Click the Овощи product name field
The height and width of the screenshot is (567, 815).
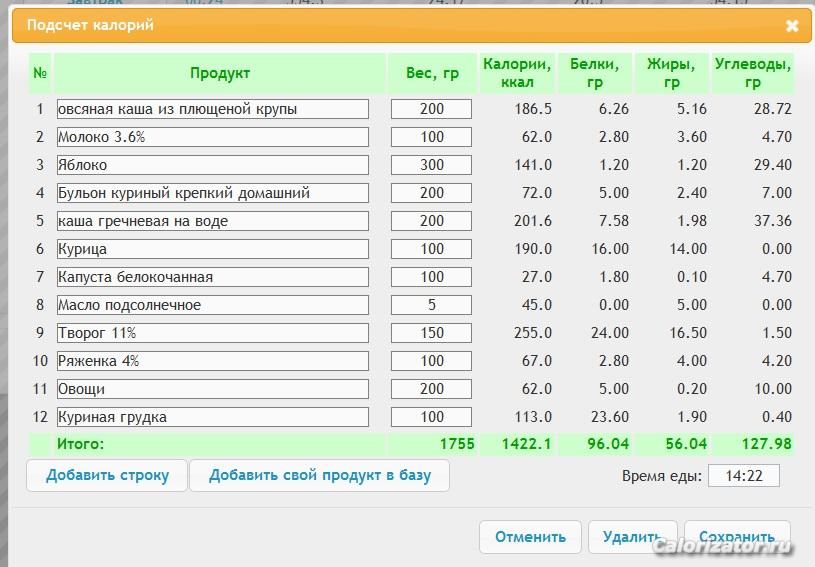[212, 389]
